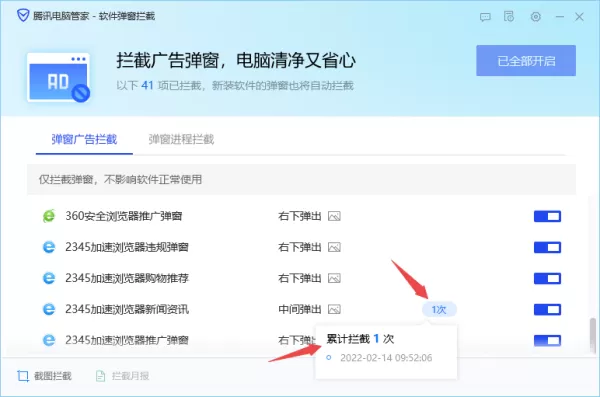Click the Tencent PC Manager shield logo
Image resolution: width=600 pixels, height=397 pixels.
click(x=23, y=16)
